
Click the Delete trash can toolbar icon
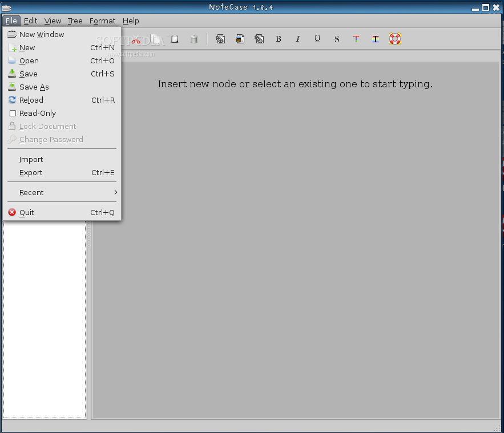194,39
